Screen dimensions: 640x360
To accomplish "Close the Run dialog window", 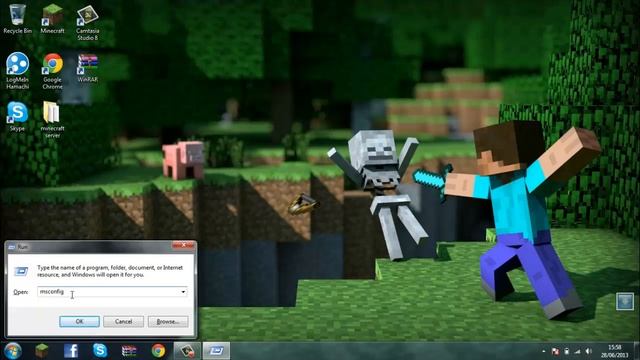I will click(183, 245).
